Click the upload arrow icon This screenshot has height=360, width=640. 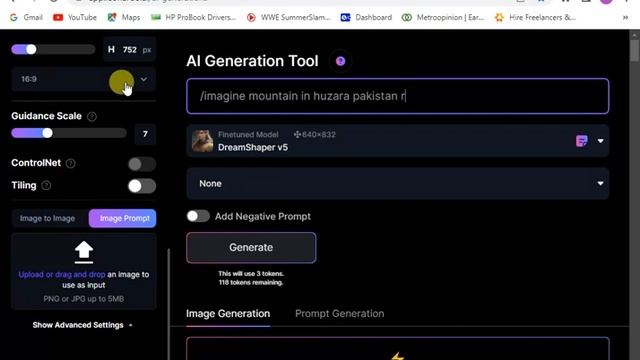click(x=84, y=252)
